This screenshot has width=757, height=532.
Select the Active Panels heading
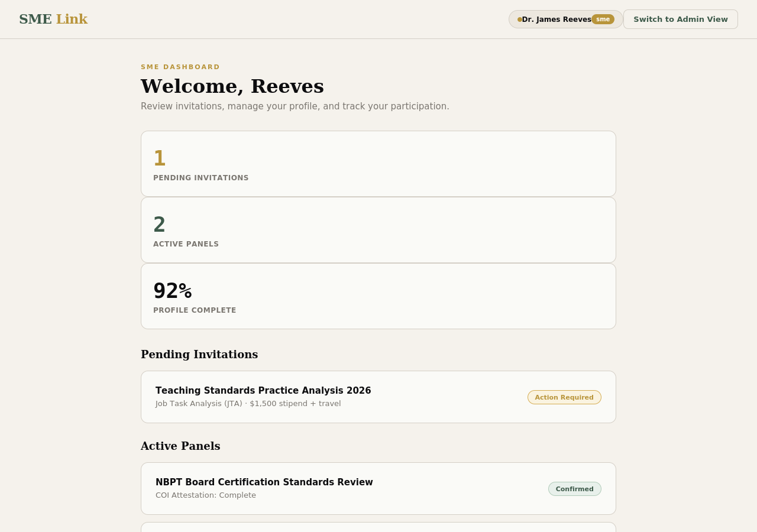click(180, 446)
